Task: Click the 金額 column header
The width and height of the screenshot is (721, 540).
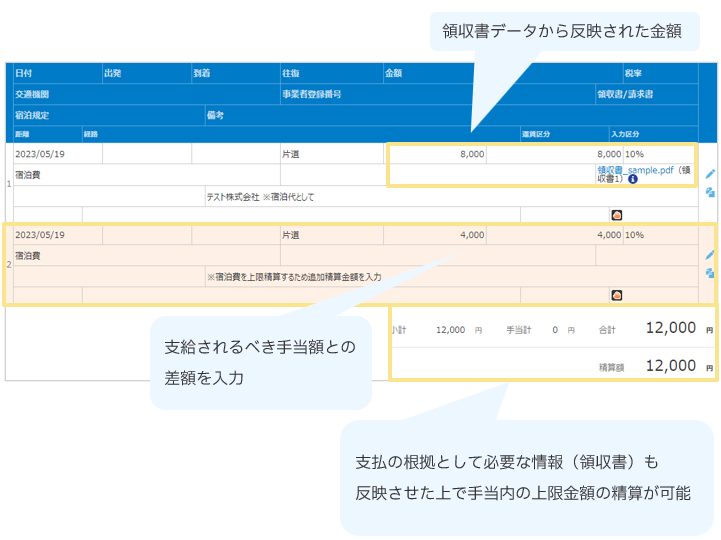Action: coord(393,73)
